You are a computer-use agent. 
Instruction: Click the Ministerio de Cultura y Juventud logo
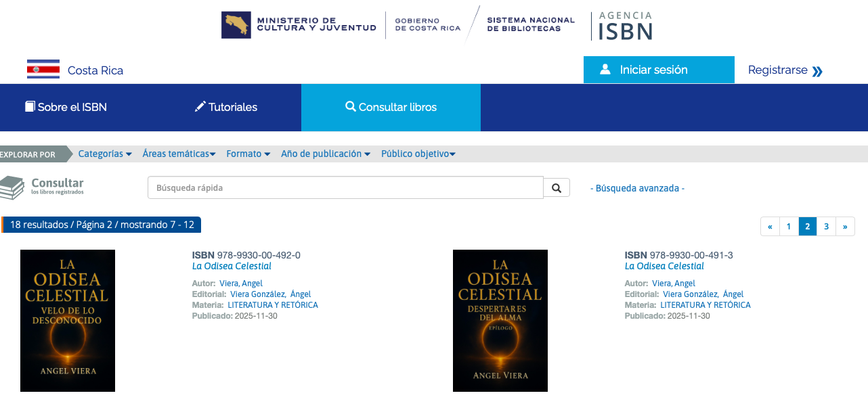click(299, 25)
